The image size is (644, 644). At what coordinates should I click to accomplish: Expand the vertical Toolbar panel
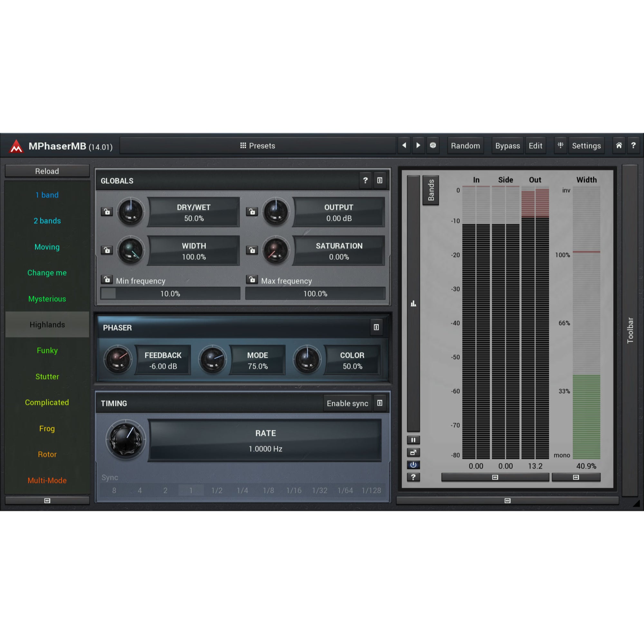[x=630, y=330]
